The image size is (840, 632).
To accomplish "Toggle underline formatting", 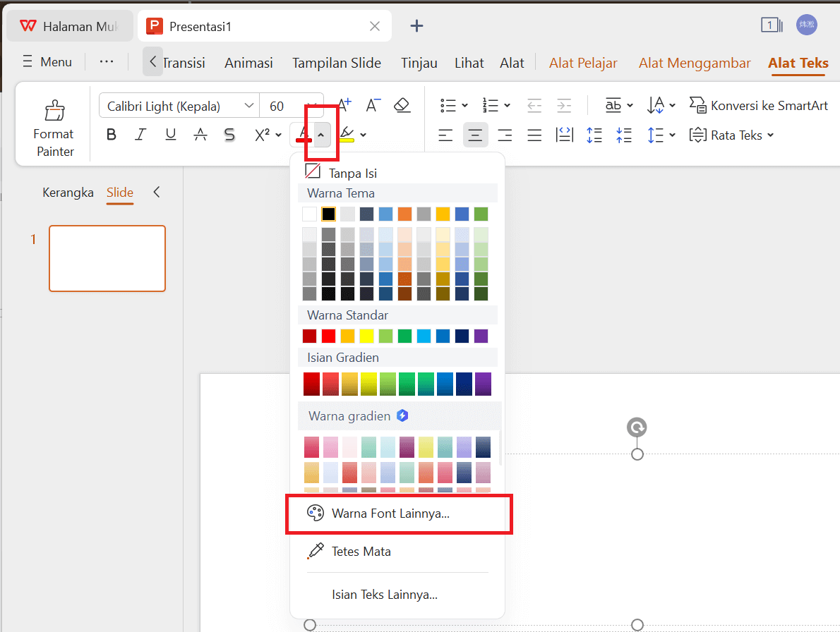I will pyautogui.click(x=170, y=134).
